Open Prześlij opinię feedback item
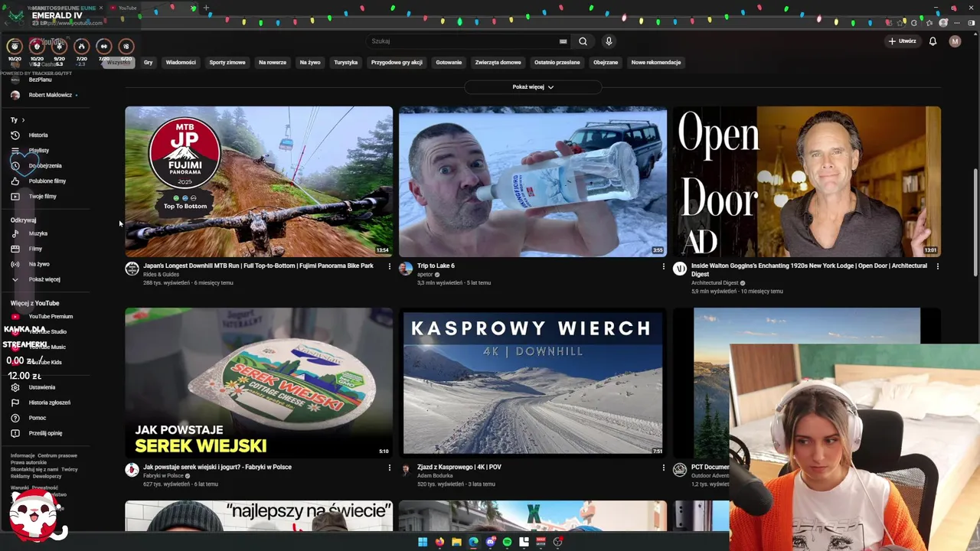This screenshot has width=980, height=551. pos(44,433)
